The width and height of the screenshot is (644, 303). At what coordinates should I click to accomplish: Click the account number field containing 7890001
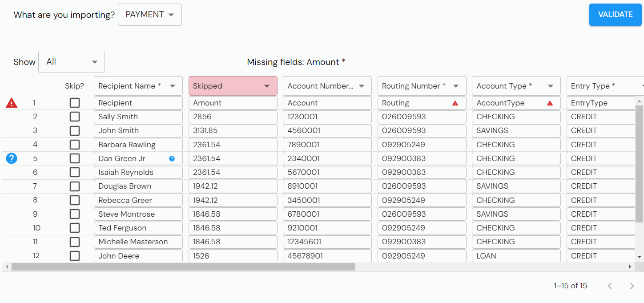(327, 145)
